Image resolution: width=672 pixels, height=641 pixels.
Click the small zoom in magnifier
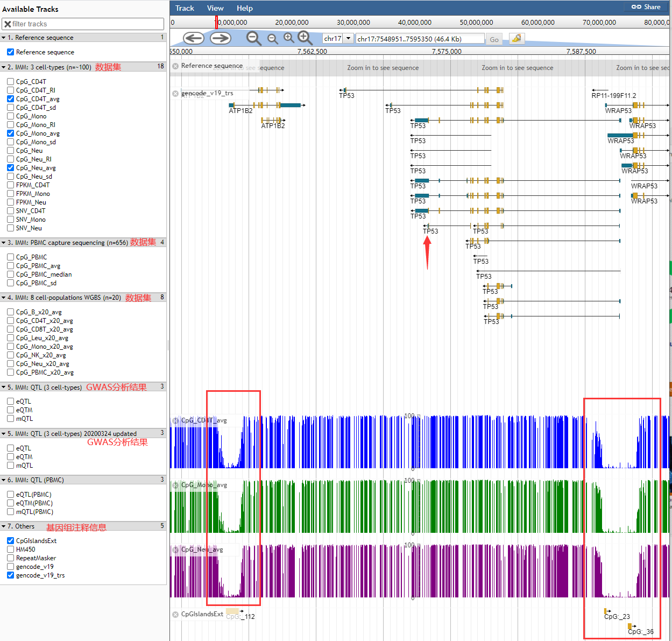(289, 37)
